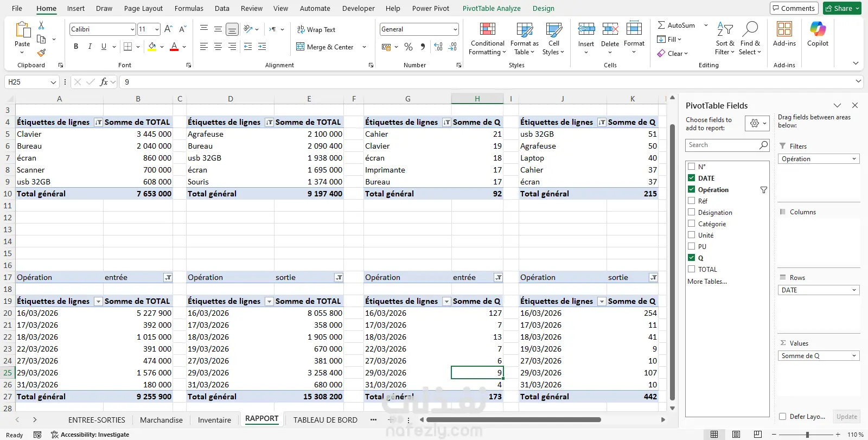This screenshot has height=440, width=868.
Task: Check the N° field checkbox
Action: click(x=692, y=167)
